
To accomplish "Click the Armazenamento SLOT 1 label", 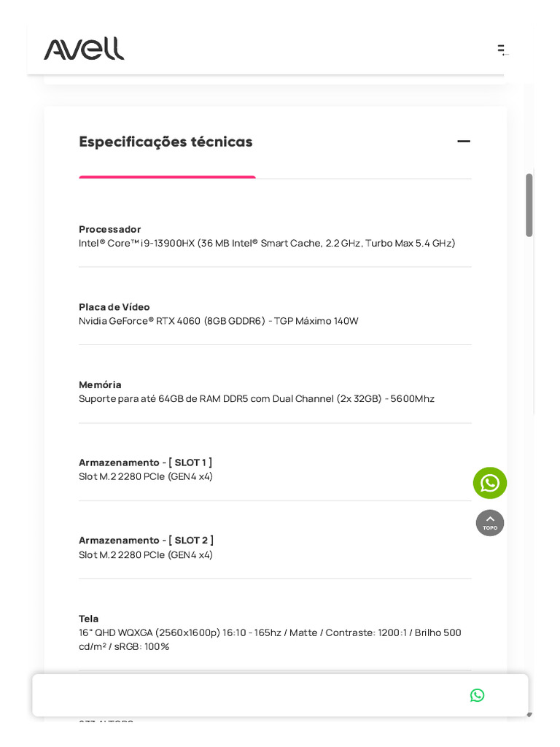I will (145, 462).
